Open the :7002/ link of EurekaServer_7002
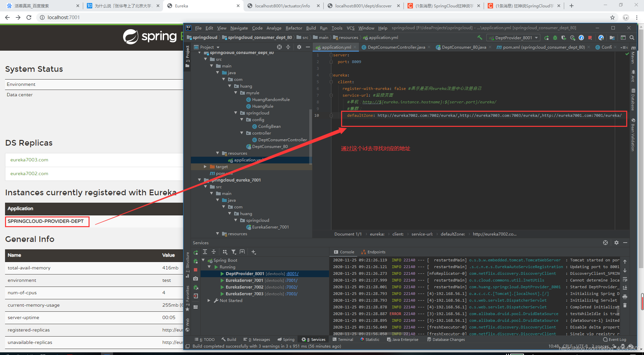The width and height of the screenshot is (644, 355). pos(291,287)
